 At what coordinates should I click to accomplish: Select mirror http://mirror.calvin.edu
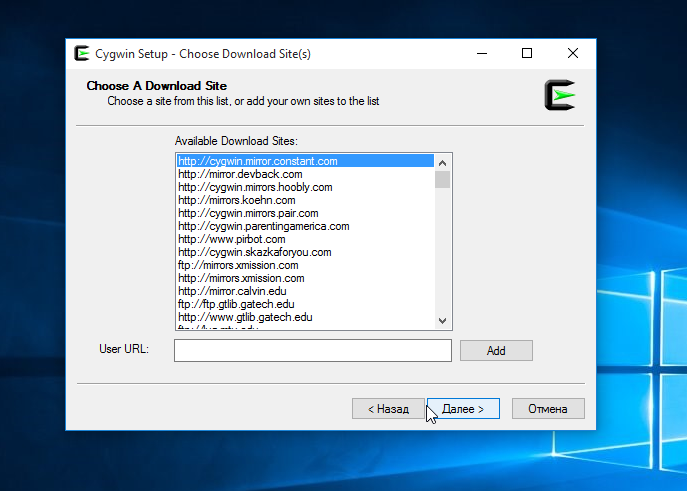pyautogui.click(x=305, y=291)
